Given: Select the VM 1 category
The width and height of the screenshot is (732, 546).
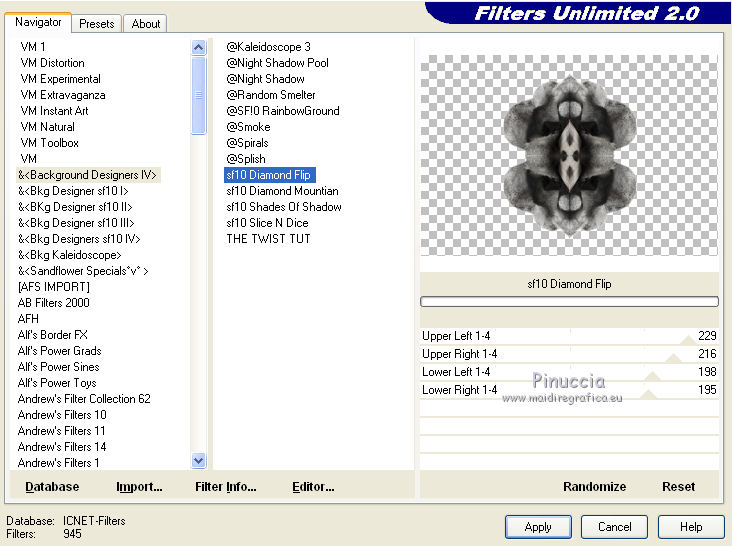Looking at the screenshot, I should click(x=33, y=47).
